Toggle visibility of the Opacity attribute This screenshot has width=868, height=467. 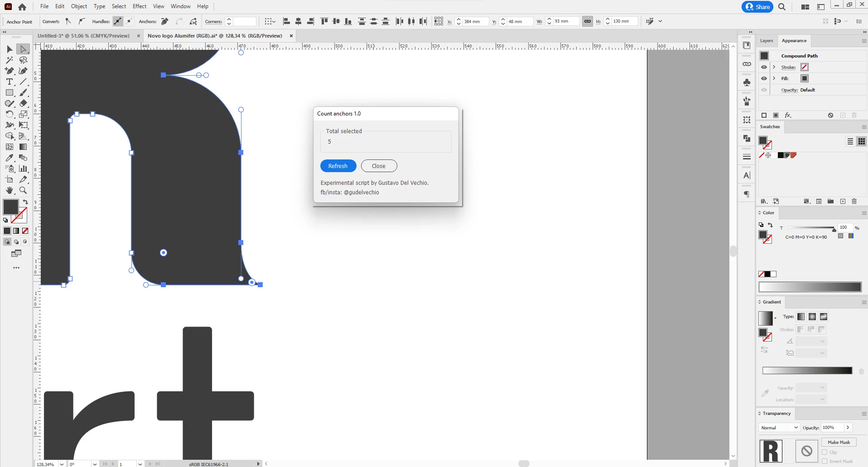tap(764, 90)
